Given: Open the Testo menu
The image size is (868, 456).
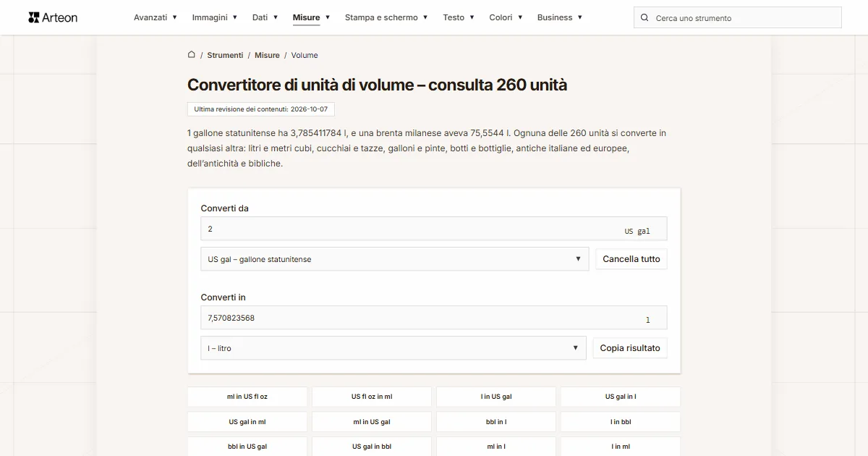Looking at the screenshot, I should point(459,17).
